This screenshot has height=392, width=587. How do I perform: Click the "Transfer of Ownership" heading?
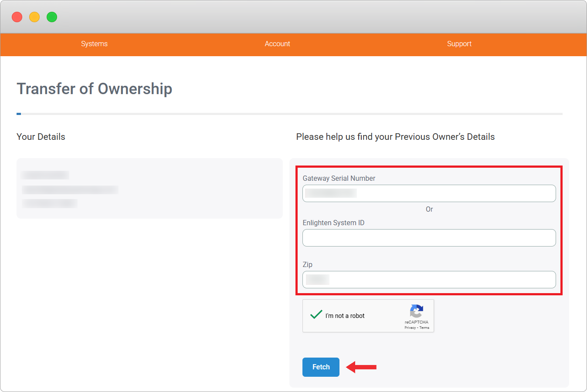(x=94, y=89)
